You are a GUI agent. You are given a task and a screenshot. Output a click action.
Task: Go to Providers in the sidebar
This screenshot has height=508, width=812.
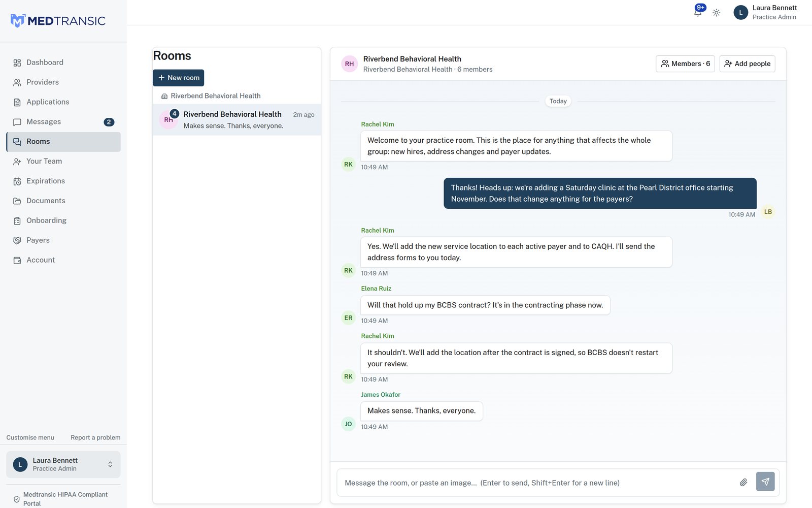pos(63,82)
